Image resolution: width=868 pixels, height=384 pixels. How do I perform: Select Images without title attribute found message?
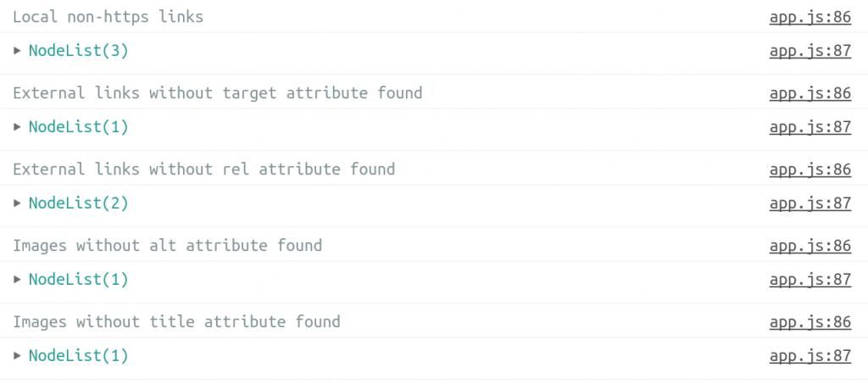[x=176, y=321]
